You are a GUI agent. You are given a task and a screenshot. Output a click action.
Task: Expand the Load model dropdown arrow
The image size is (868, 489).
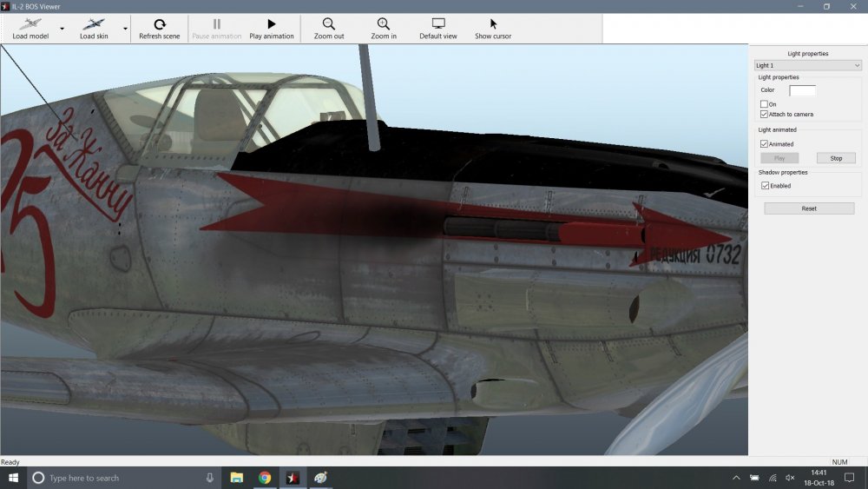[62, 29]
